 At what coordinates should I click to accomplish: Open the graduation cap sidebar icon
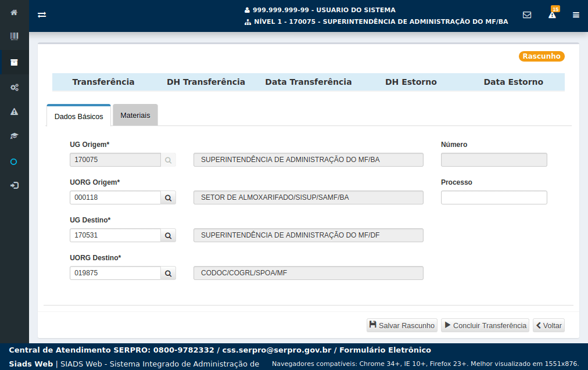(14, 136)
